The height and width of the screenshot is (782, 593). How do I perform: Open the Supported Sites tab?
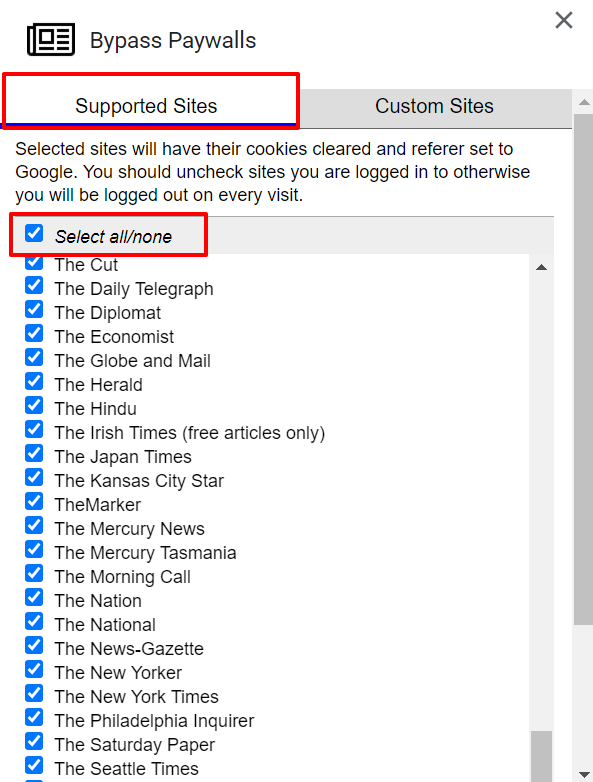pyautogui.click(x=146, y=106)
